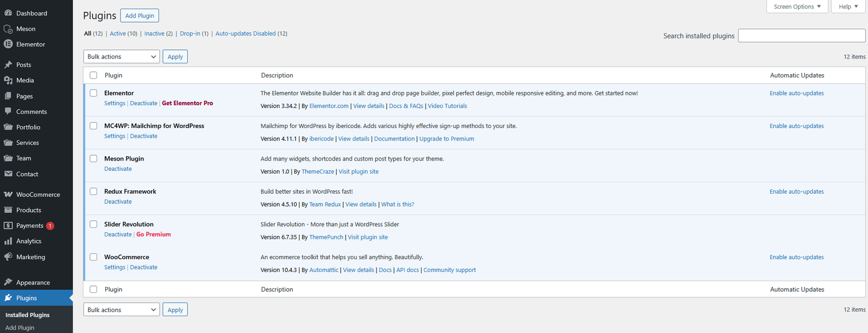Tick the Elementor plugin checkbox

93,93
